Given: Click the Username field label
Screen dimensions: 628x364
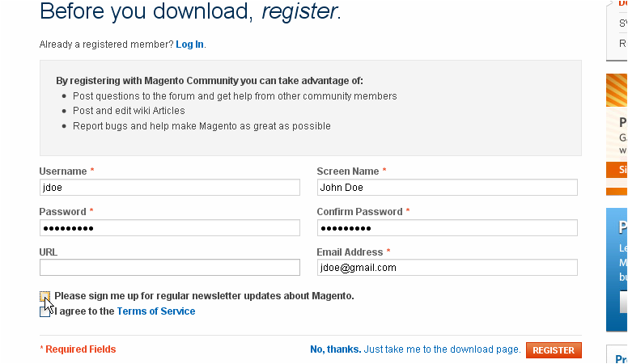Looking at the screenshot, I should point(63,171).
